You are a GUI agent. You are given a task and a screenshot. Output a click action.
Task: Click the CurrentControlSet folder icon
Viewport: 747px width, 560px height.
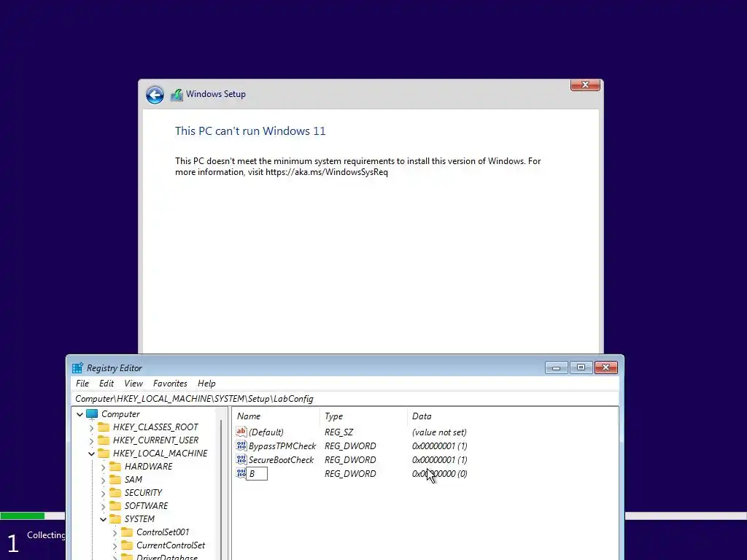click(127, 545)
